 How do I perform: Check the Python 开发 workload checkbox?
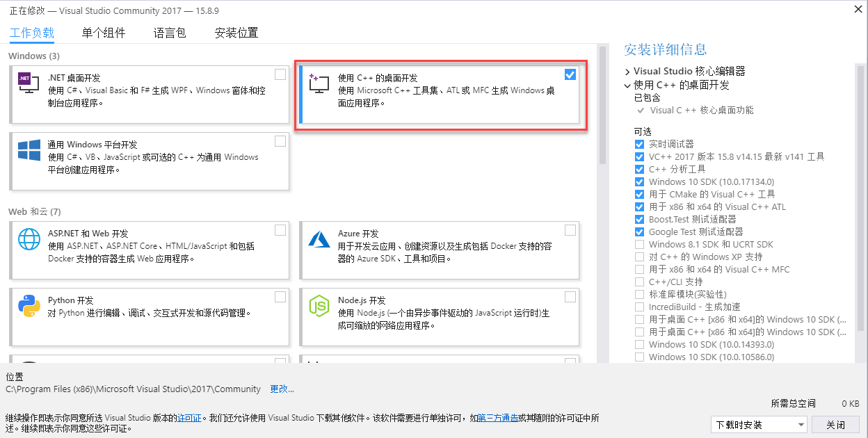(x=280, y=297)
